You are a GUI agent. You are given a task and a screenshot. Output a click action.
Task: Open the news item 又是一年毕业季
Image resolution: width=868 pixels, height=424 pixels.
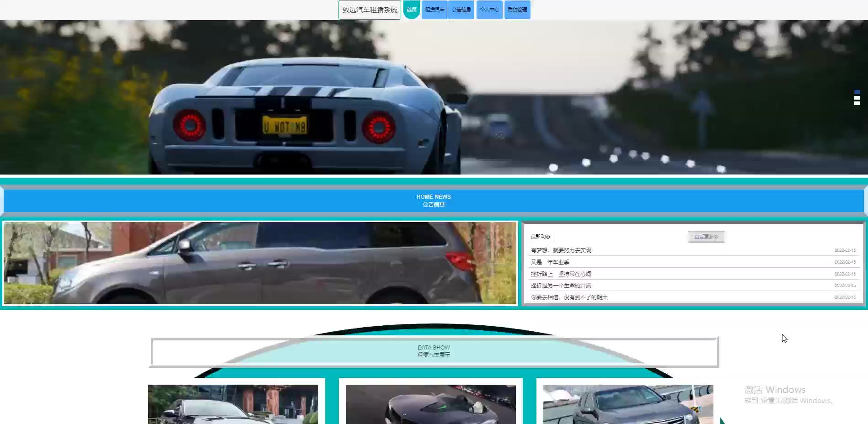pos(550,262)
